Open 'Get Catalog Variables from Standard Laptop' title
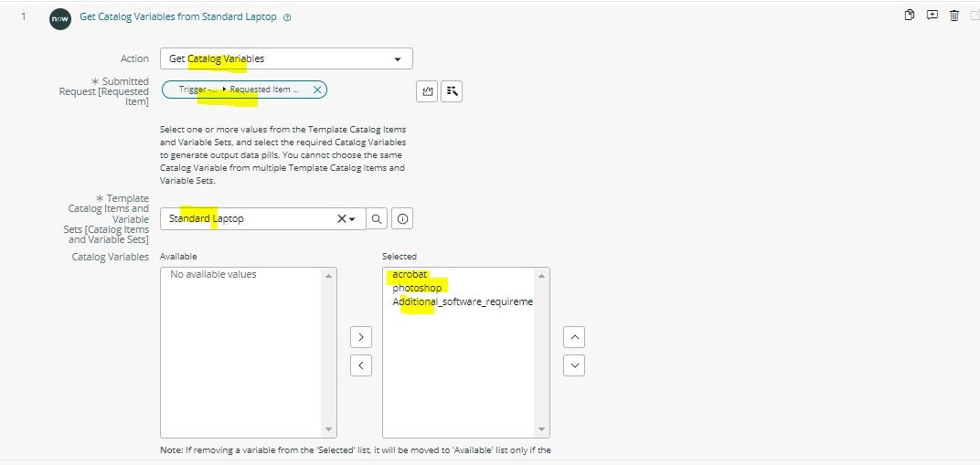 pos(178,16)
